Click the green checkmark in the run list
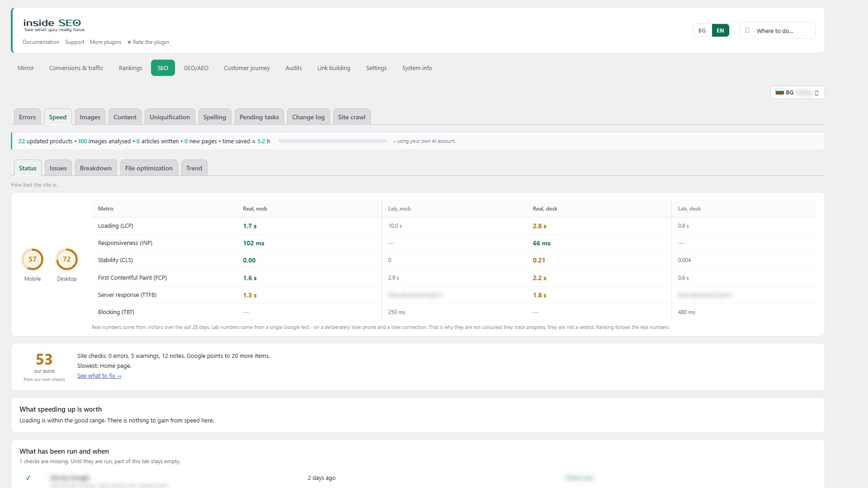Image resolution: width=868 pixels, height=488 pixels. pos(28,478)
